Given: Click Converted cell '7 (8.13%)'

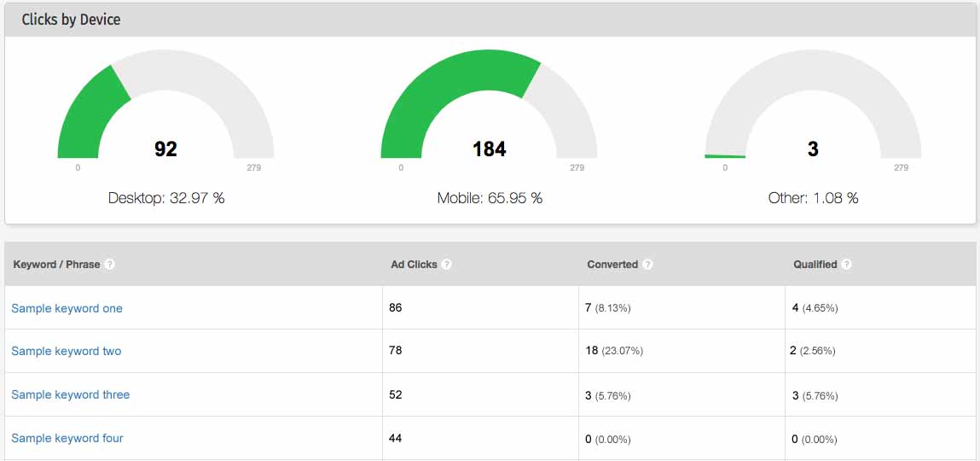Looking at the screenshot, I should (608, 308).
